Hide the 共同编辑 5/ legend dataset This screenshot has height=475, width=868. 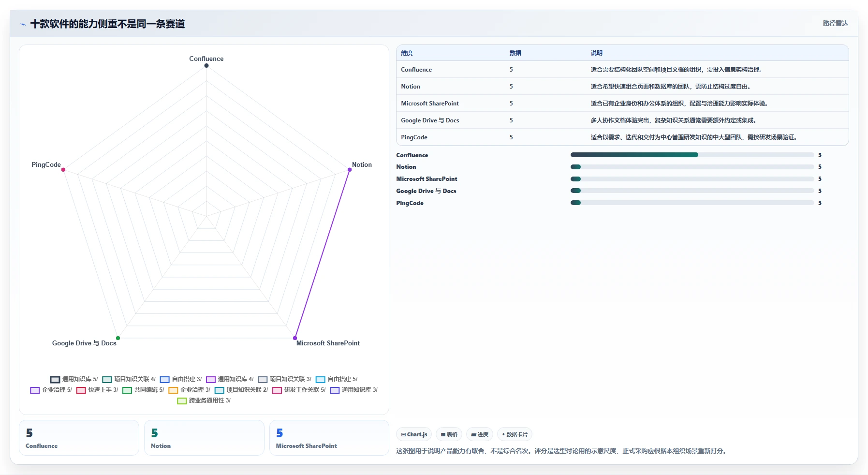(x=144, y=390)
